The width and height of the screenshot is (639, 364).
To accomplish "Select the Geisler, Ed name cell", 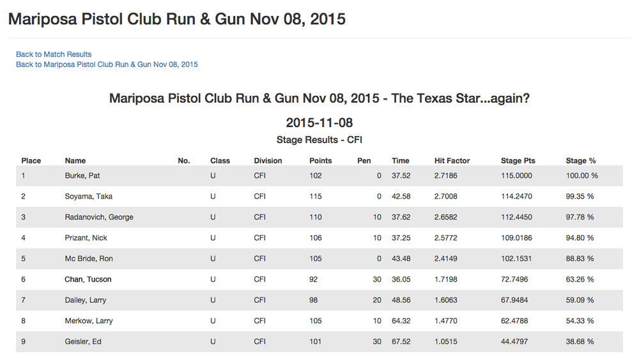I will (x=83, y=342).
